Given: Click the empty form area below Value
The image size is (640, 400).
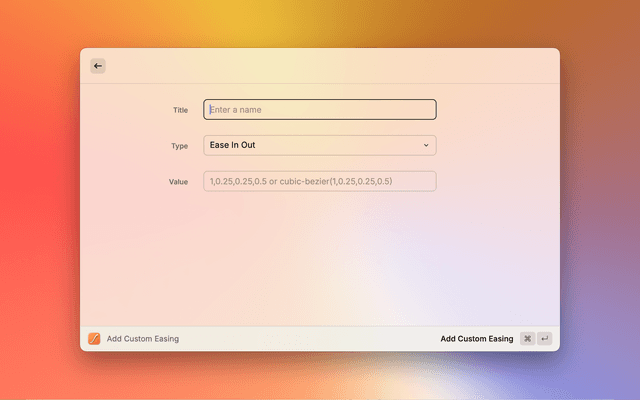Looking at the screenshot, I should [x=320, y=260].
